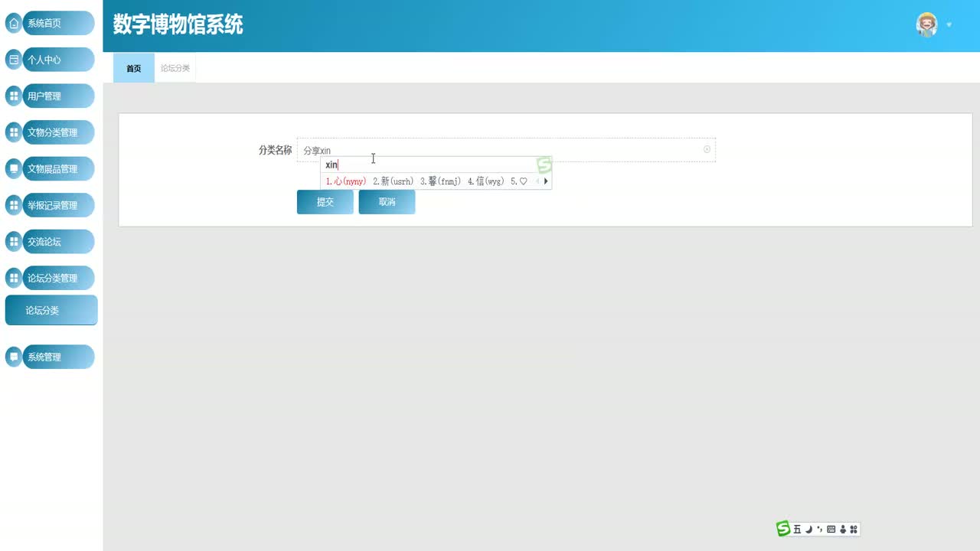Choose candidate 4 信(wyg)

pyautogui.click(x=485, y=181)
